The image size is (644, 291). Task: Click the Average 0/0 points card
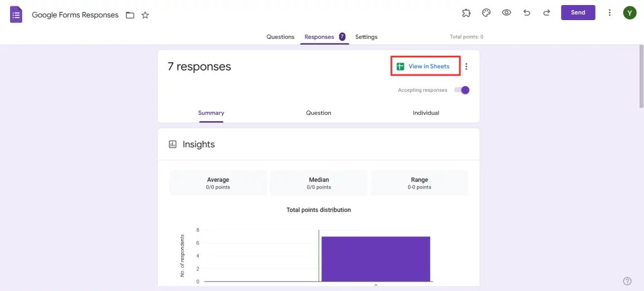pos(218,183)
